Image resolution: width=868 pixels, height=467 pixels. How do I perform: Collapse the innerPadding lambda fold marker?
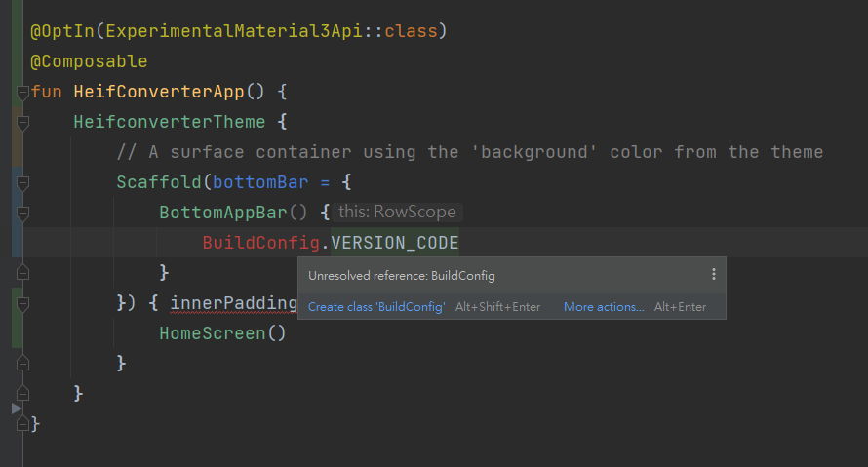[22, 304]
